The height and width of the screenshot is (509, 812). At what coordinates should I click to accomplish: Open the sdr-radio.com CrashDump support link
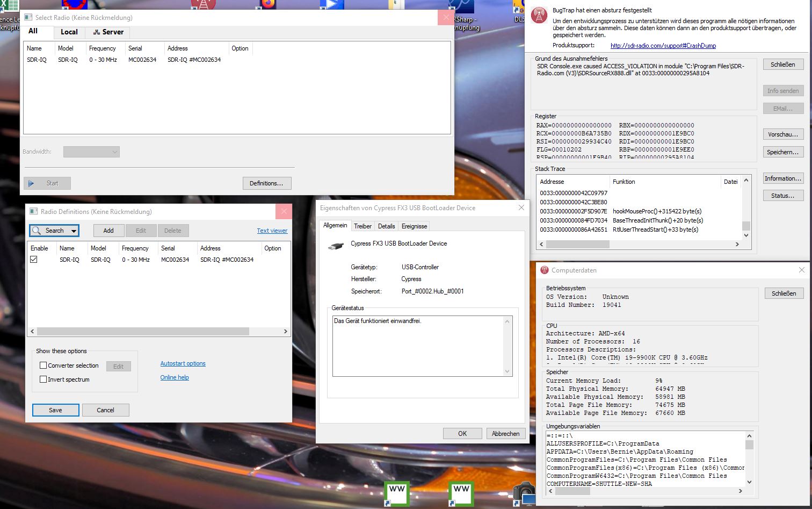click(663, 46)
